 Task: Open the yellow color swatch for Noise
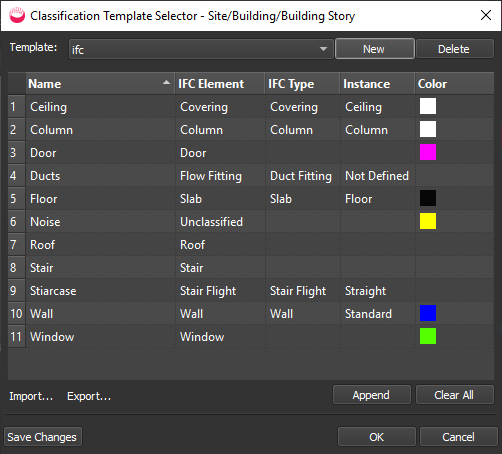click(428, 221)
